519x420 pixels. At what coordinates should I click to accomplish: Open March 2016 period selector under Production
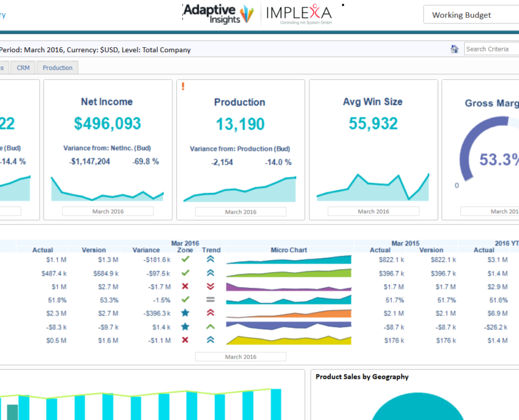(x=241, y=212)
